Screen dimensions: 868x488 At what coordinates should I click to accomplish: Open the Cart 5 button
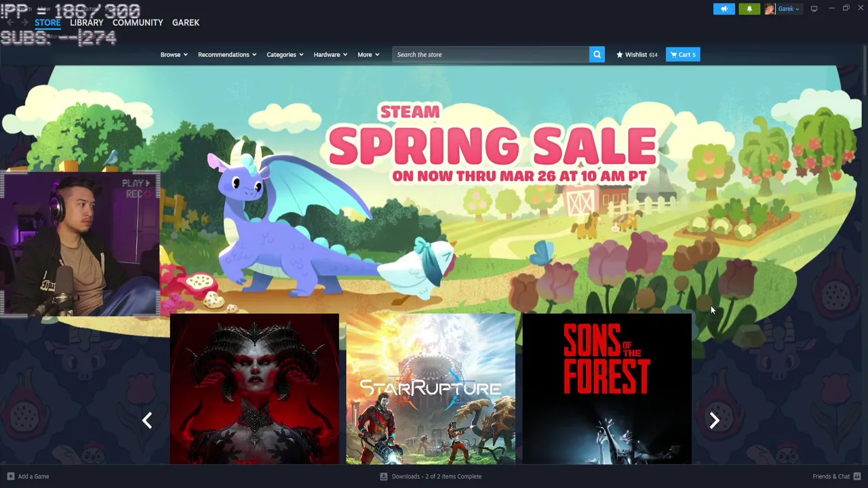click(x=683, y=54)
